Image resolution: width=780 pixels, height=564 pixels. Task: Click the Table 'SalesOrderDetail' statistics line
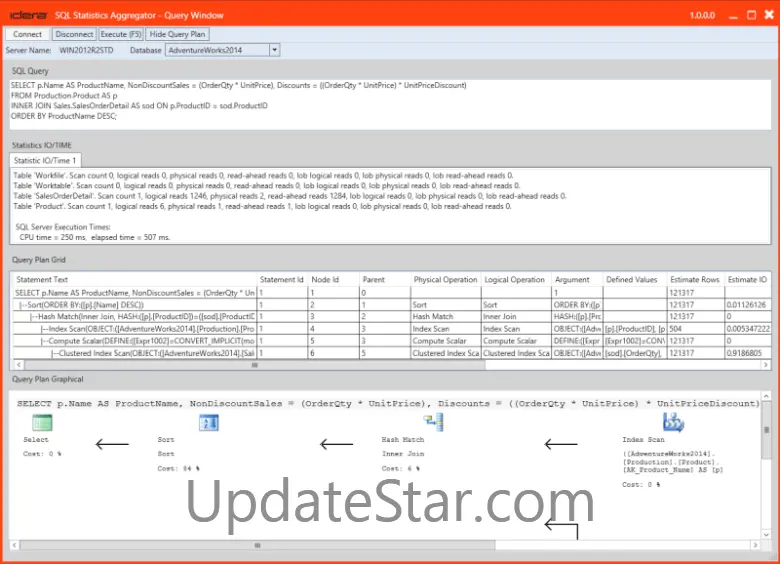290,196
